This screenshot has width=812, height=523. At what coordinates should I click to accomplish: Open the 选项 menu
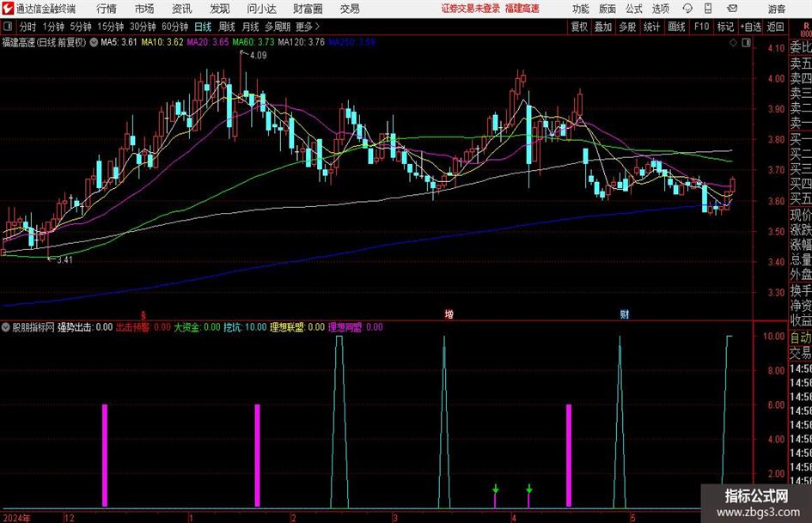pos(660,9)
